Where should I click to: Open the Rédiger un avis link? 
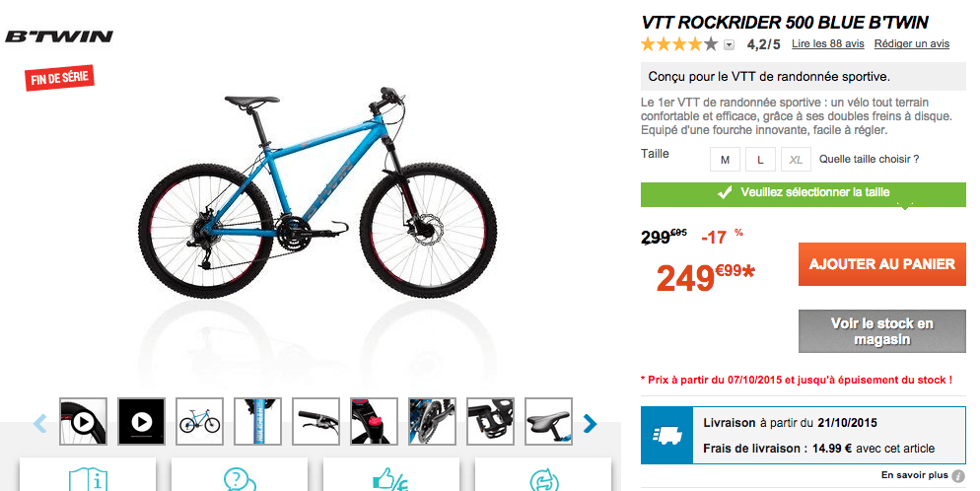coord(911,43)
